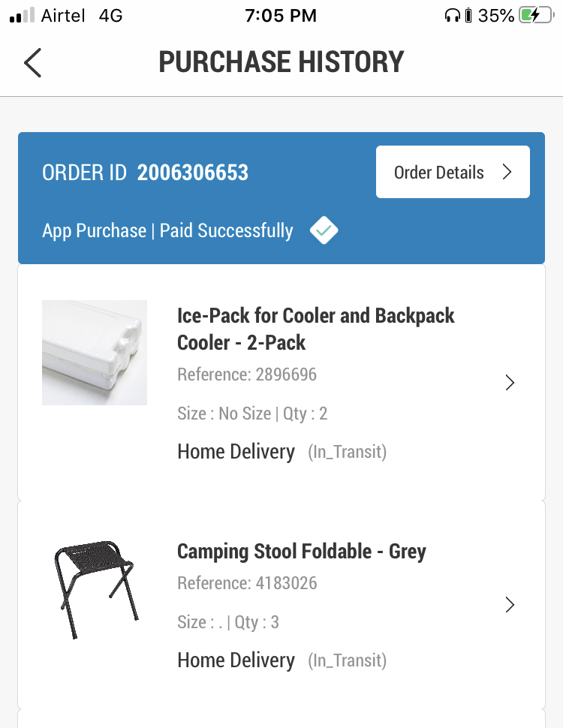Screen dimensions: 563x728
Task: Tap the order ID number 2006306653
Action: click(192, 173)
